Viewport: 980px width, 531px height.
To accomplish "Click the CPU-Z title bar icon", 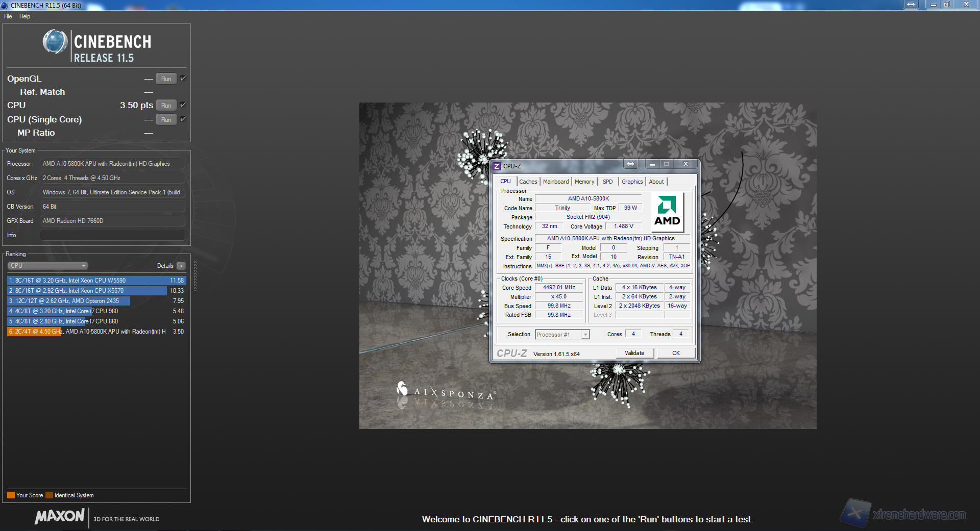I will (496, 166).
